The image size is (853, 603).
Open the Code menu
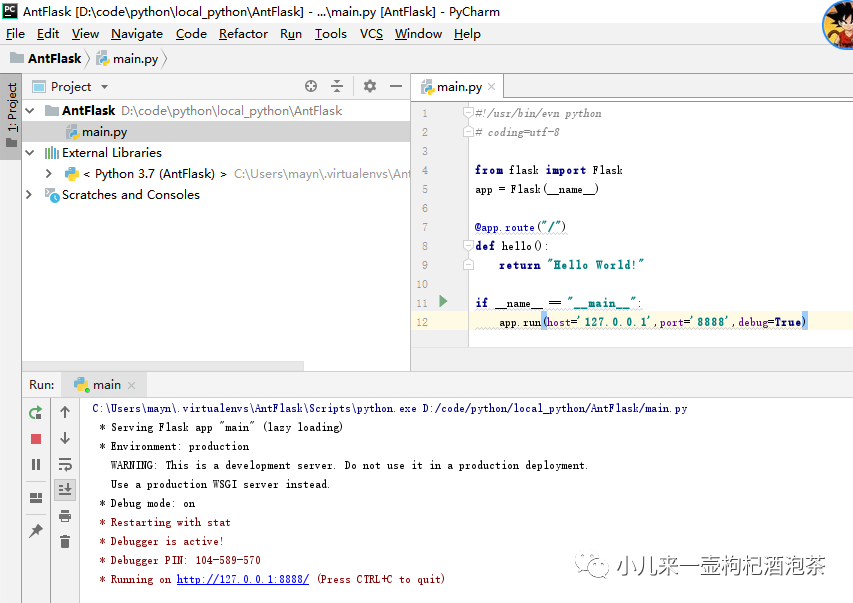click(x=191, y=34)
